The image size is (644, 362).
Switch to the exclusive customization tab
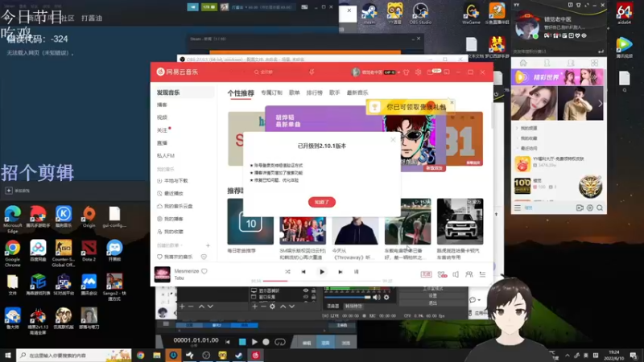coord(271,93)
